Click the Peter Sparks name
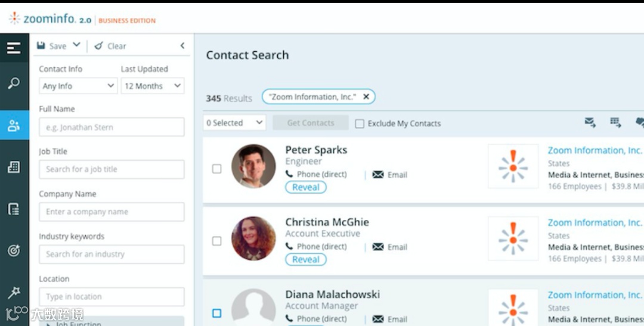 click(316, 150)
